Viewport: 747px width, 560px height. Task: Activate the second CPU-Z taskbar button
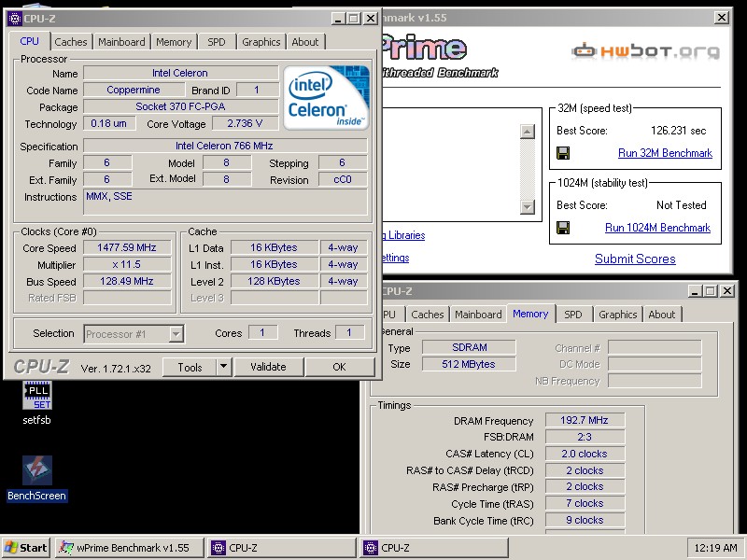tap(434, 548)
